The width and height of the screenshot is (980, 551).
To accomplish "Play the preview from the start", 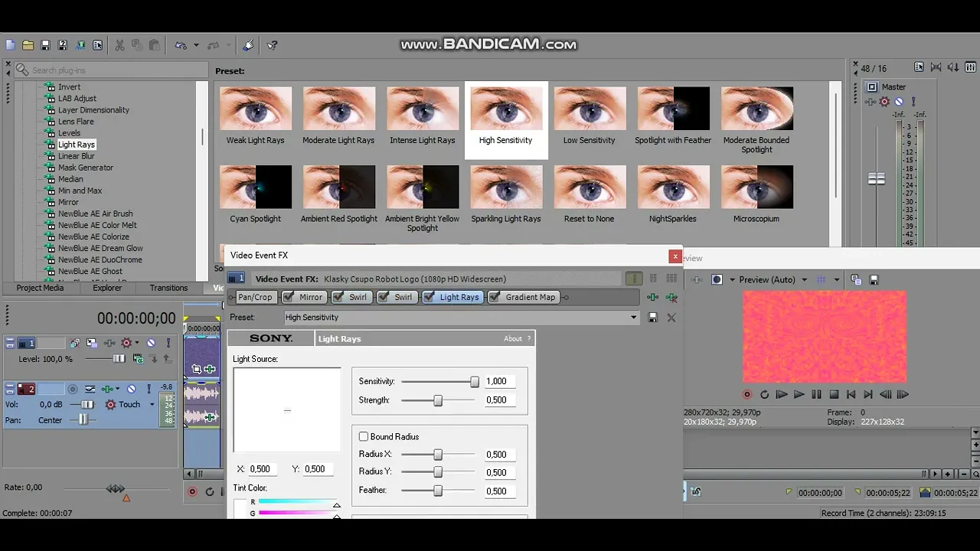I will pyautogui.click(x=782, y=395).
